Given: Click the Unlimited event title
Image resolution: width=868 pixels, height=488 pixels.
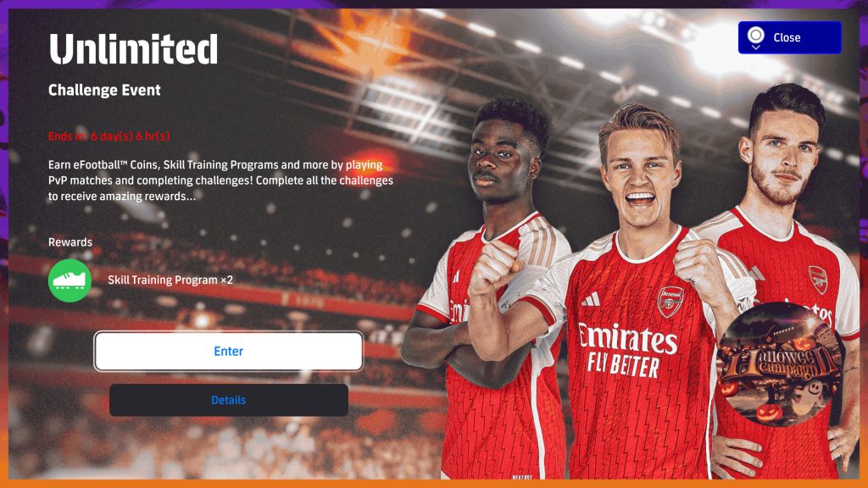Looking at the screenshot, I should (x=133, y=48).
